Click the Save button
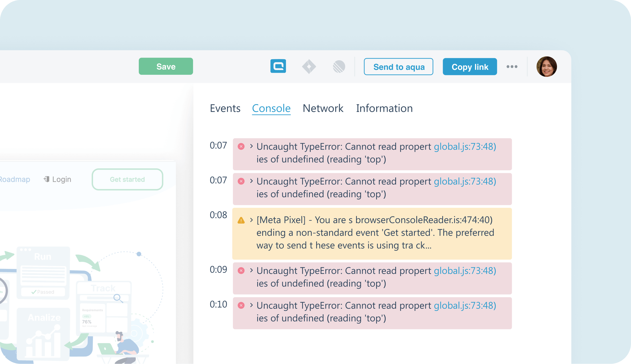 click(165, 66)
